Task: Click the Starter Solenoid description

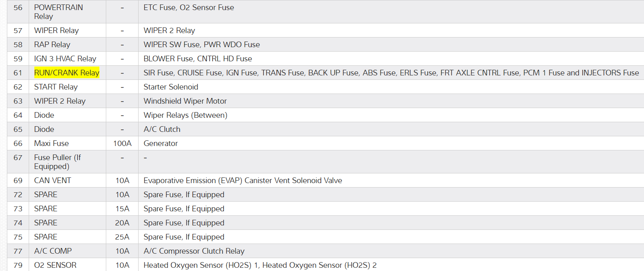Action: click(170, 87)
